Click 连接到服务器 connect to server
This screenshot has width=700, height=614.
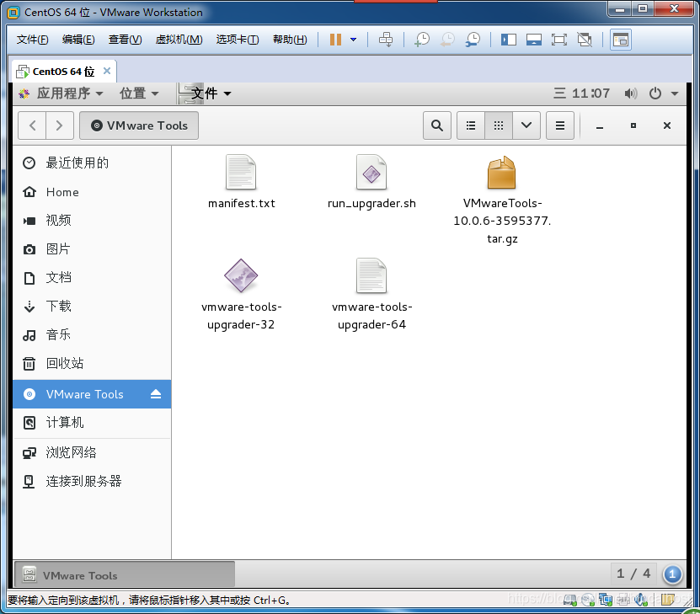coord(92,481)
